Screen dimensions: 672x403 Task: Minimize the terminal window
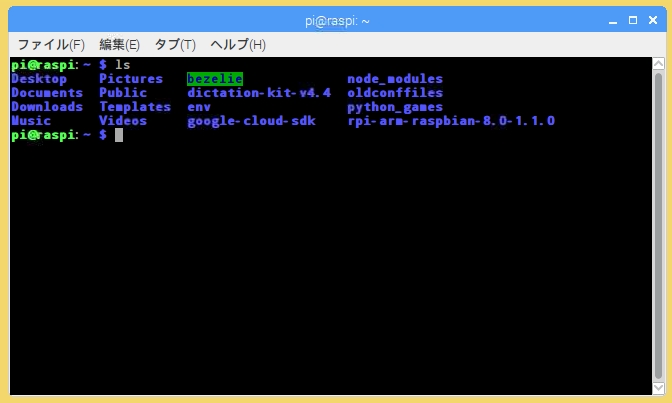tap(610, 20)
